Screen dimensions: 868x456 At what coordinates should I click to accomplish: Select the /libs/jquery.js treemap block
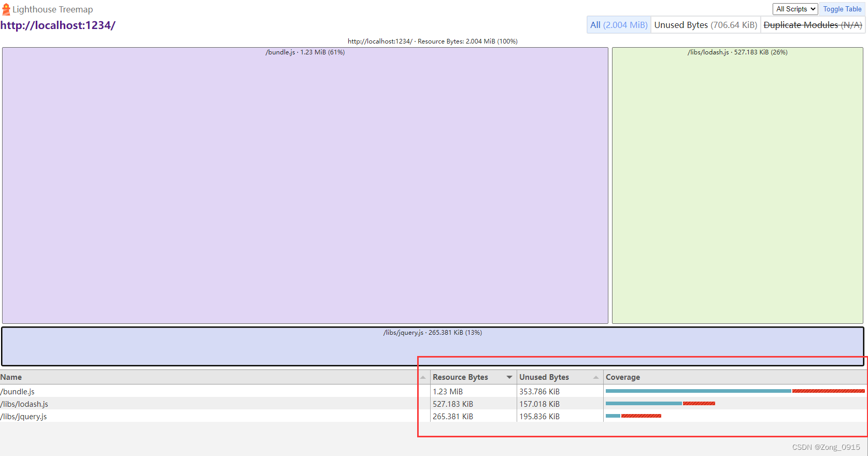pyautogui.click(x=433, y=346)
